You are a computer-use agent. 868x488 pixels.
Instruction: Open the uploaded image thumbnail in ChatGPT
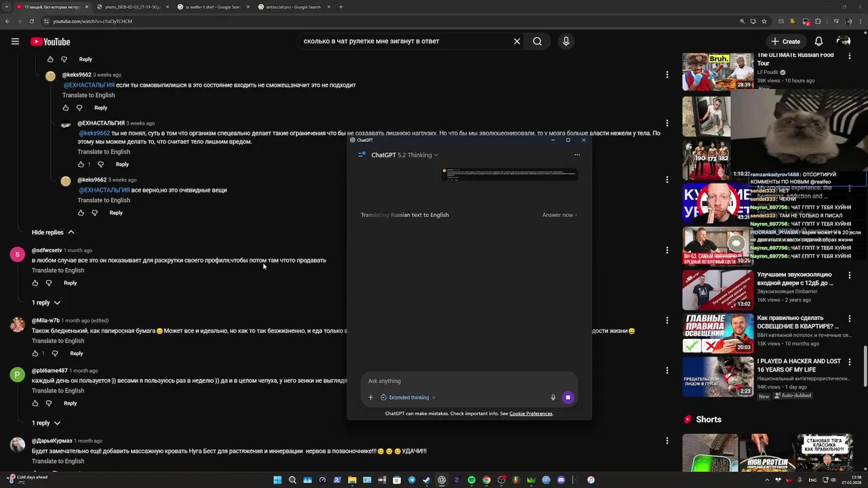coord(509,175)
